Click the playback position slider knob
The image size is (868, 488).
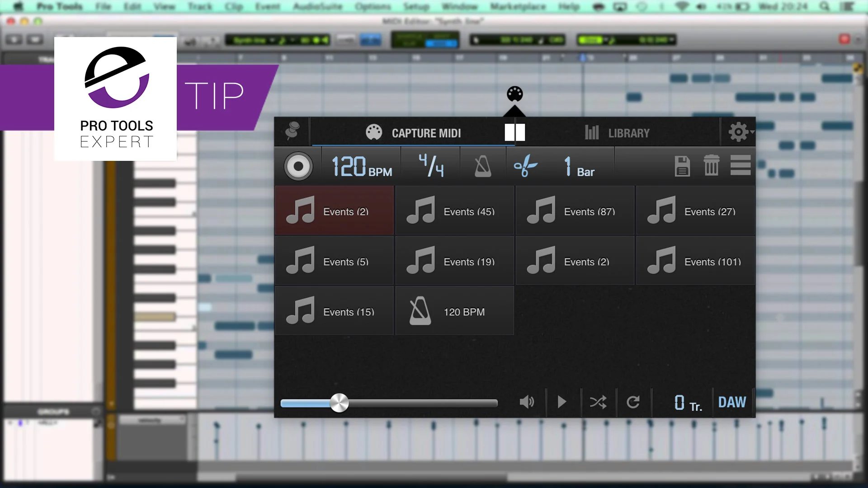pyautogui.click(x=339, y=403)
